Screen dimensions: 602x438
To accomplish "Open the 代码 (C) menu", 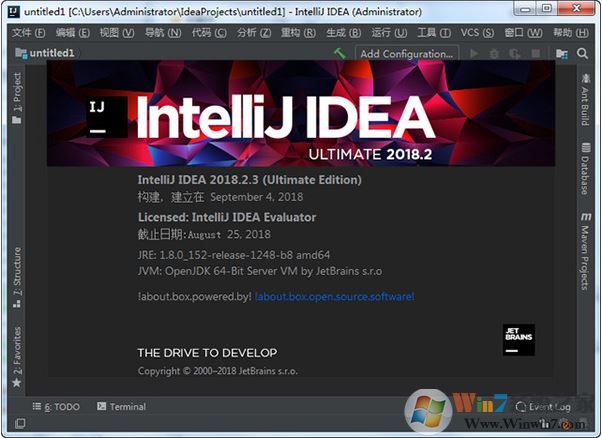I will coord(209,33).
